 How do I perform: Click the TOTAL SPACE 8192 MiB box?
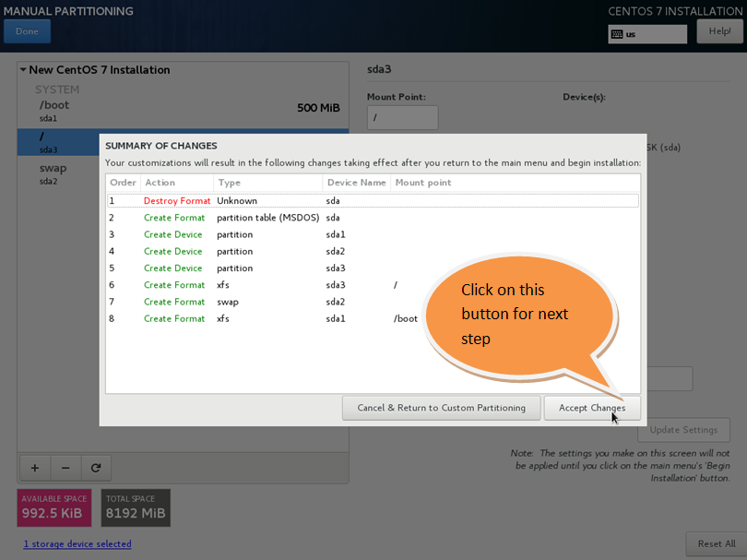pyautogui.click(x=136, y=507)
